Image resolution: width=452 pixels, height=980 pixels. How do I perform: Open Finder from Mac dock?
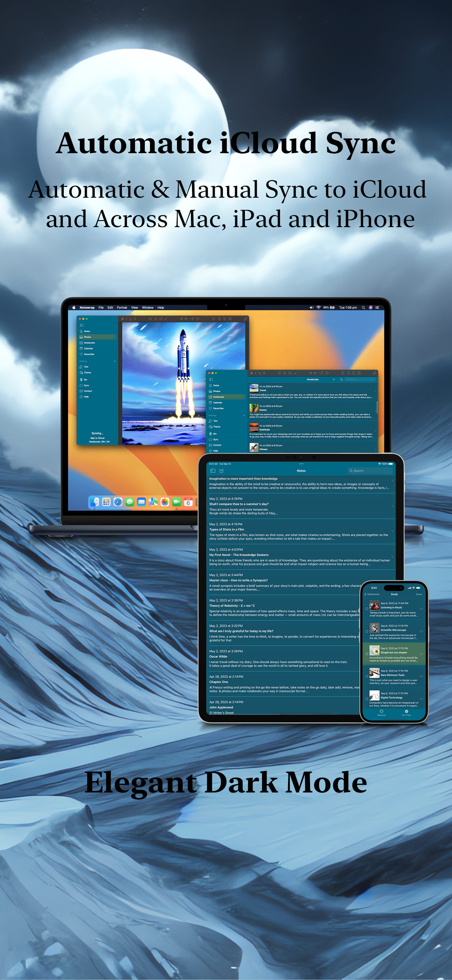point(95,502)
